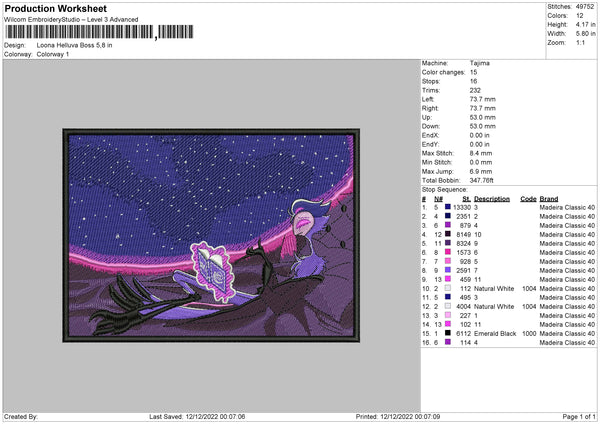
Task: Click the white swatch in stop row 10
Action: coord(448,288)
